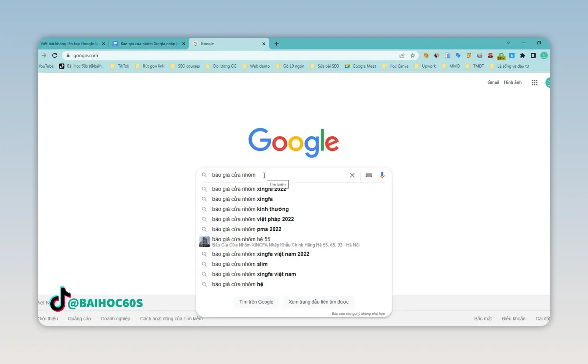The width and height of the screenshot is (588, 364).
Task: Click the first colorful extension icon
Action: click(426, 56)
